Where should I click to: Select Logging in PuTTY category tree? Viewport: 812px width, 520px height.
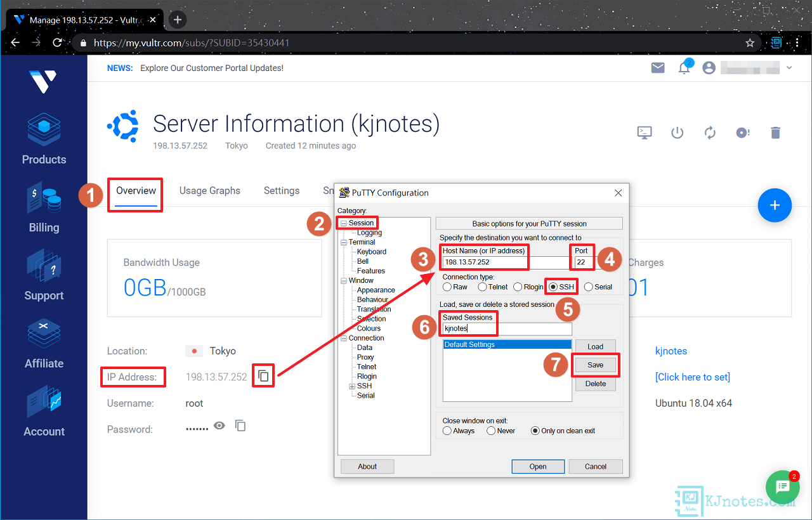point(369,233)
